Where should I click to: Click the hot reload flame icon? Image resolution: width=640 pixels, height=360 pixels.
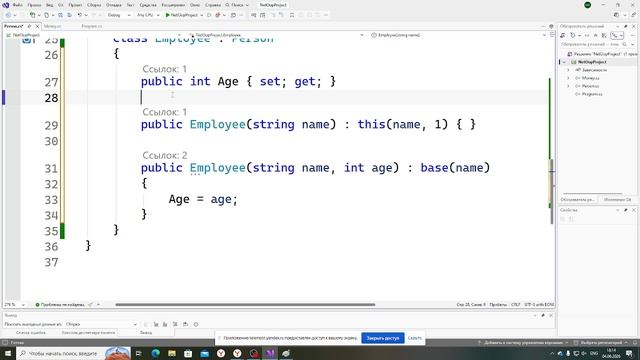coord(218,15)
